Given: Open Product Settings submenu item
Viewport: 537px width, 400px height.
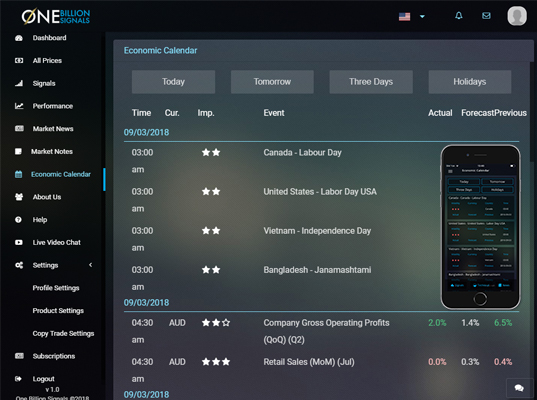Looking at the screenshot, I should pos(58,311).
